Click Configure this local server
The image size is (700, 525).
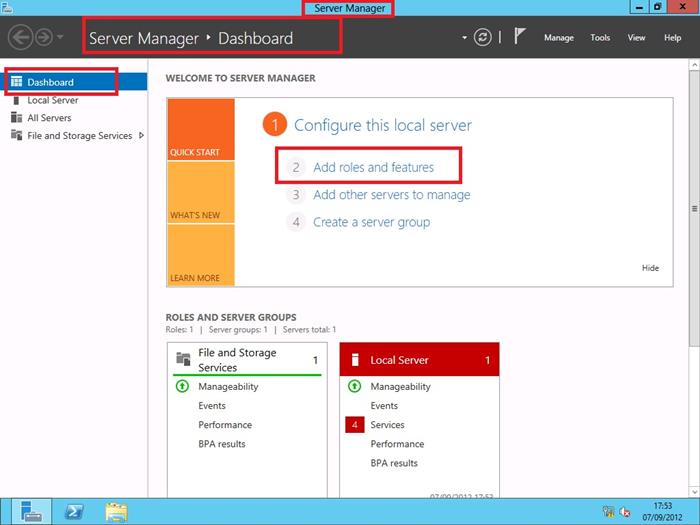click(x=383, y=125)
